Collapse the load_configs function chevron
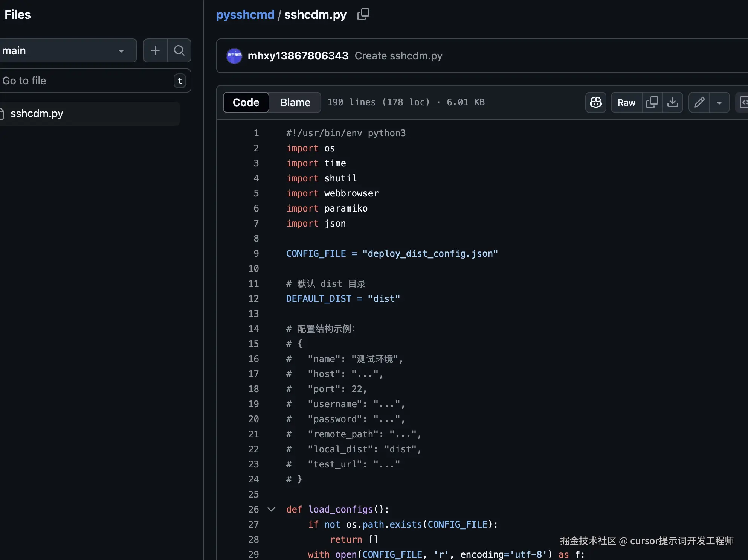 [271, 510]
